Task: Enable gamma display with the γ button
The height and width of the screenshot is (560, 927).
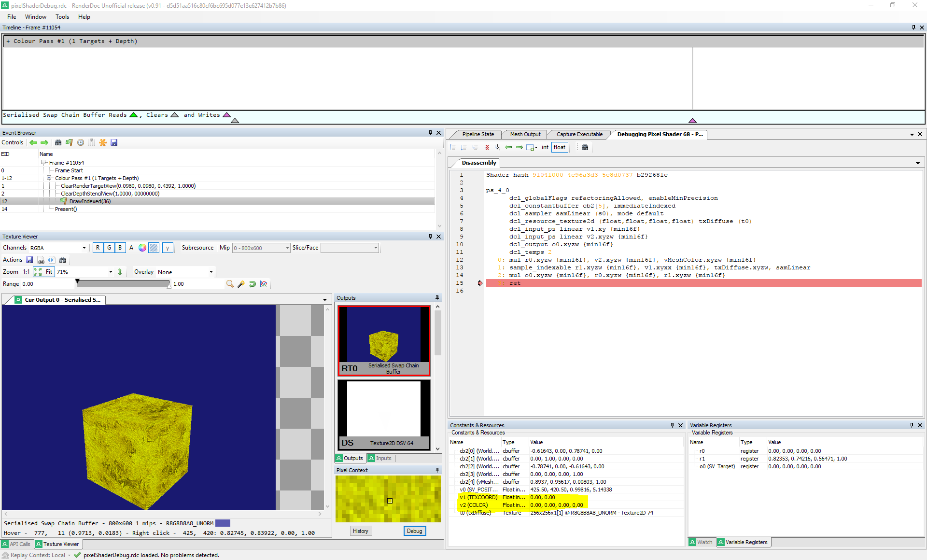Action: pyautogui.click(x=168, y=248)
